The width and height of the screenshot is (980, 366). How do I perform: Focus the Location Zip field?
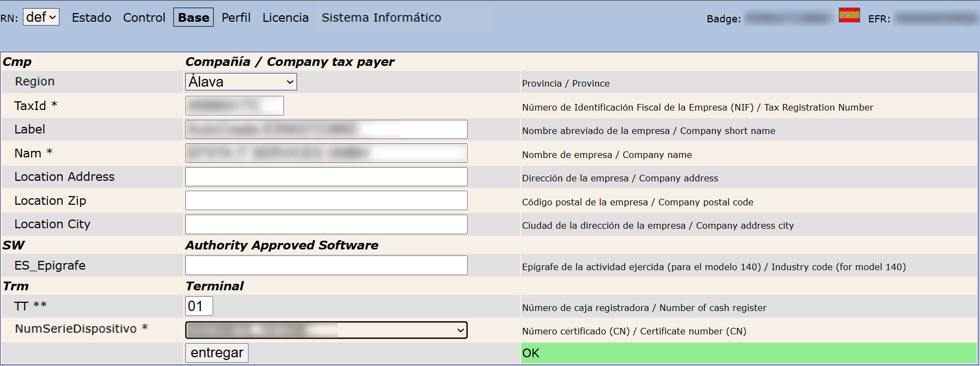(326, 200)
